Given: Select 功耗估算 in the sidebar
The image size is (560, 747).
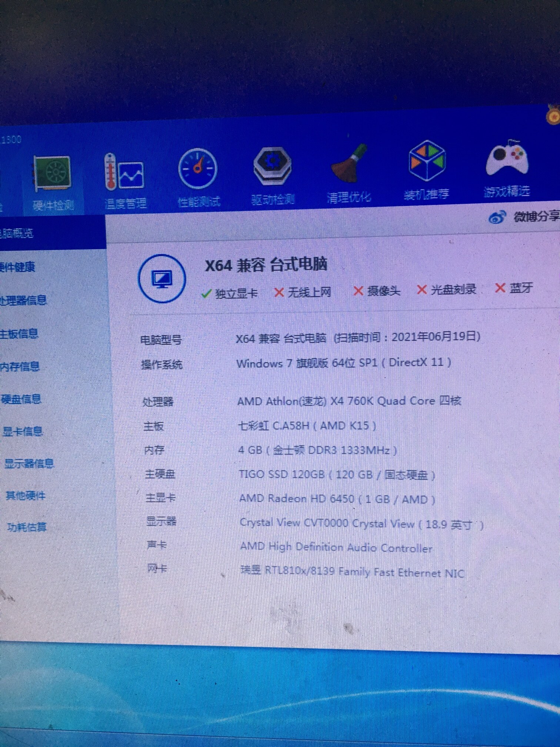Looking at the screenshot, I should (27, 527).
